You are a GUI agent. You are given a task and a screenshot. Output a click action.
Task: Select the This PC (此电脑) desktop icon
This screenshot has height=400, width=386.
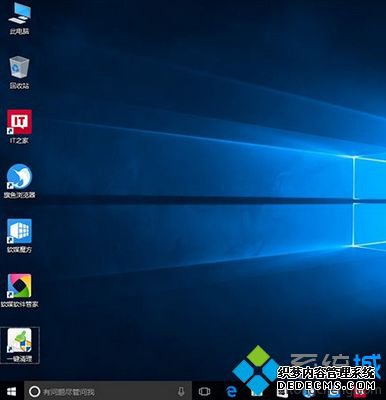click(19, 19)
